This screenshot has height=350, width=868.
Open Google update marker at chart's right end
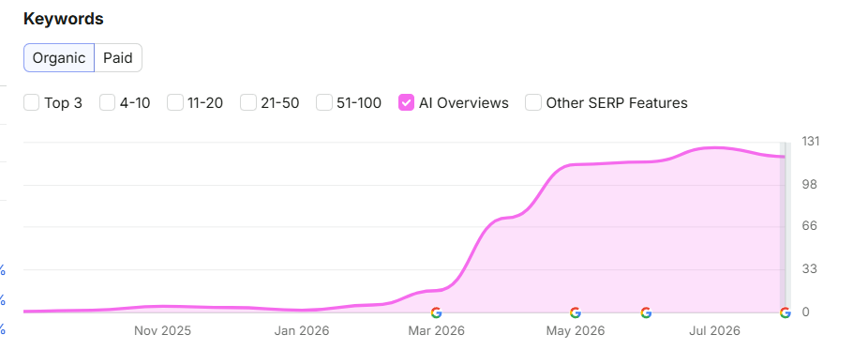click(785, 312)
